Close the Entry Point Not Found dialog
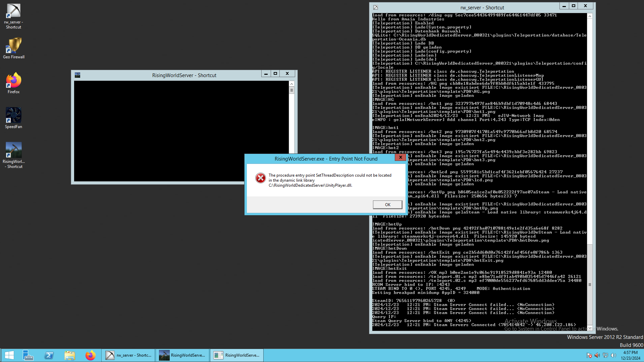Screen dimensions: 644x362 click(x=400, y=157)
